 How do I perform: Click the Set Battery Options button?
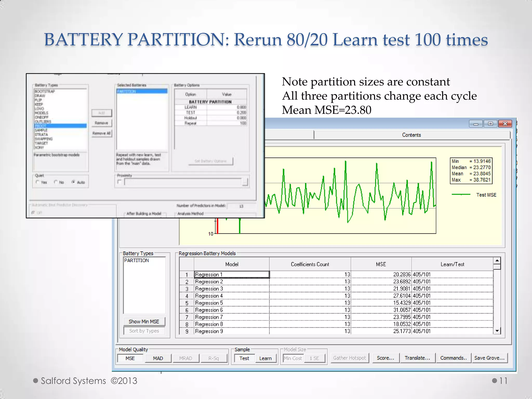(x=210, y=161)
